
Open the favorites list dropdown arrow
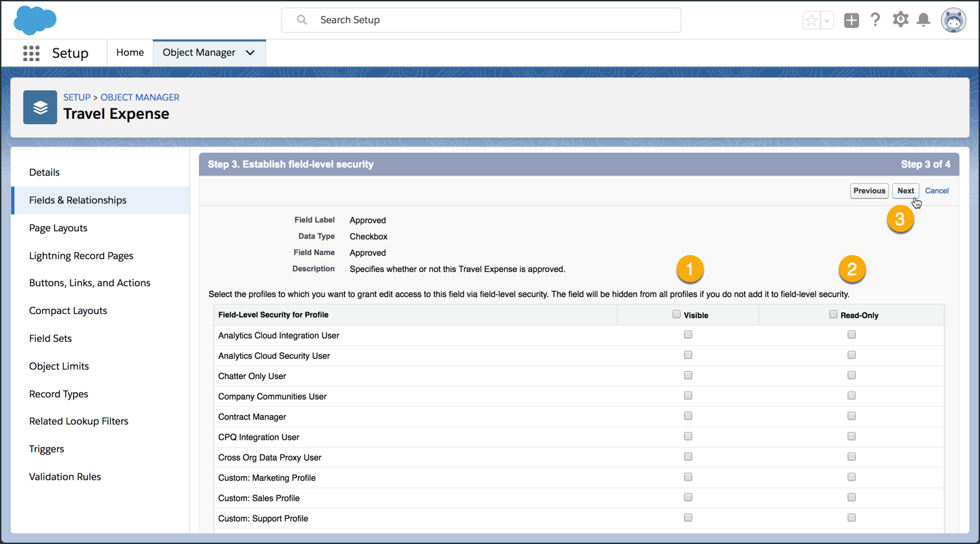tap(827, 20)
